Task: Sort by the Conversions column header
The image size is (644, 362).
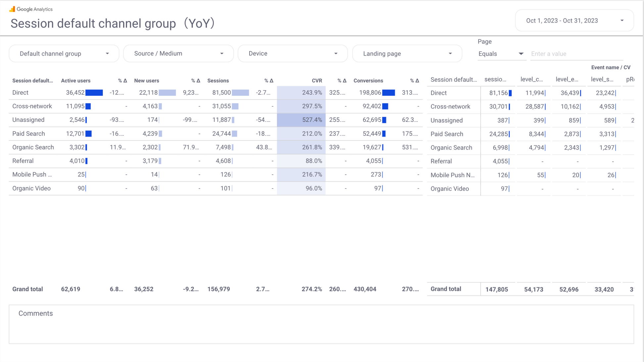Action: tap(368, 80)
